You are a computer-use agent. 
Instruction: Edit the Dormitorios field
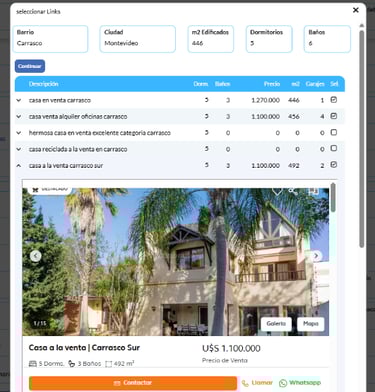tap(269, 39)
